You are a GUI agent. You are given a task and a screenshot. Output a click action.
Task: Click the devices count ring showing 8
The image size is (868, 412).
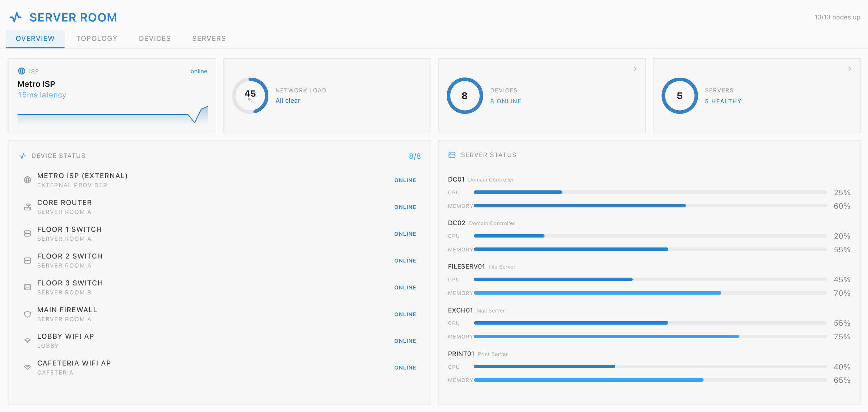click(x=465, y=96)
